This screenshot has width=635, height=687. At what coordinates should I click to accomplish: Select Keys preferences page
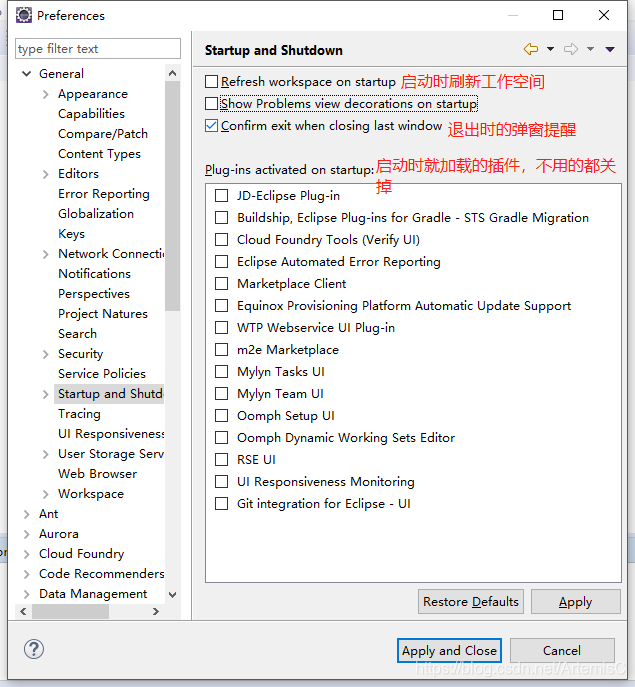[x=71, y=234]
